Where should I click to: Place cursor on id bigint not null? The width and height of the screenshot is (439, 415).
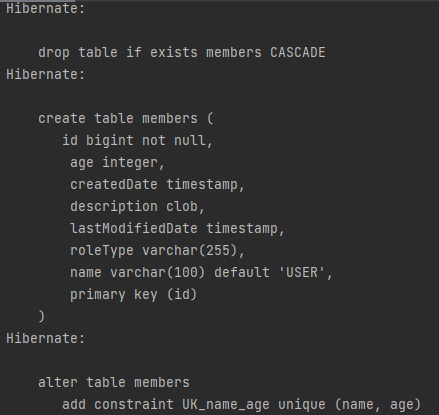tap(137, 140)
